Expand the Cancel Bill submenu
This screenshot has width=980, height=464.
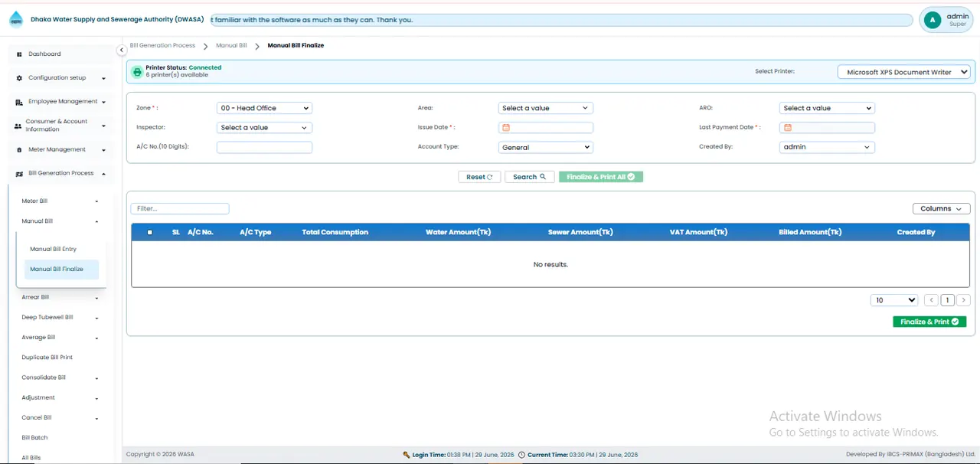tap(96, 418)
